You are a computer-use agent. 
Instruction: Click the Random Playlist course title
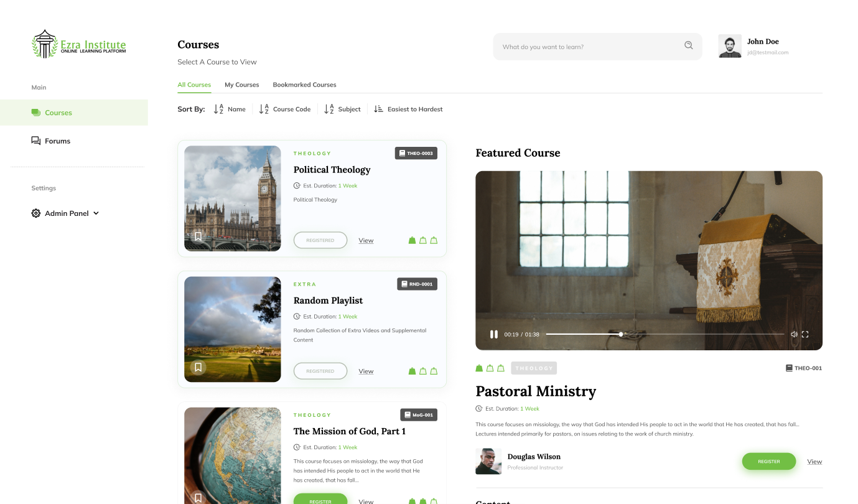pyautogui.click(x=328, y=301)
